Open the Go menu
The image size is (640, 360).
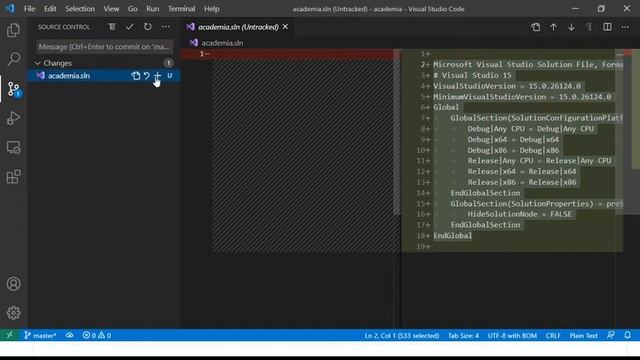pos(133,9)
